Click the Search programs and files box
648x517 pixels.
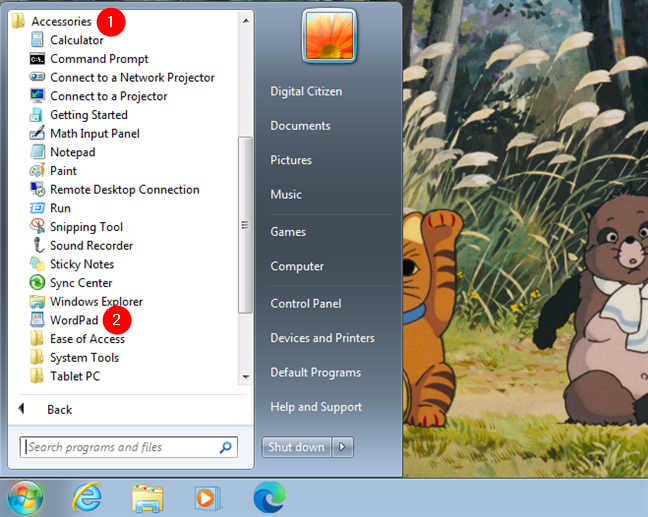coord(129,447)
